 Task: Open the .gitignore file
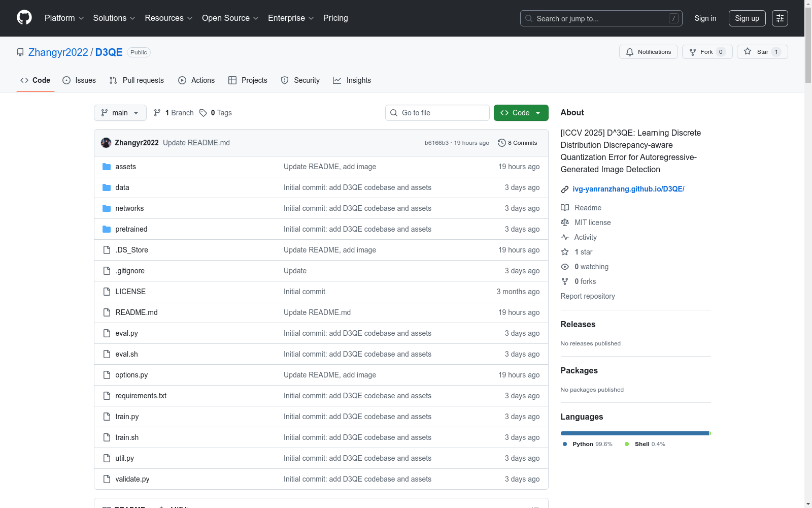130,271
